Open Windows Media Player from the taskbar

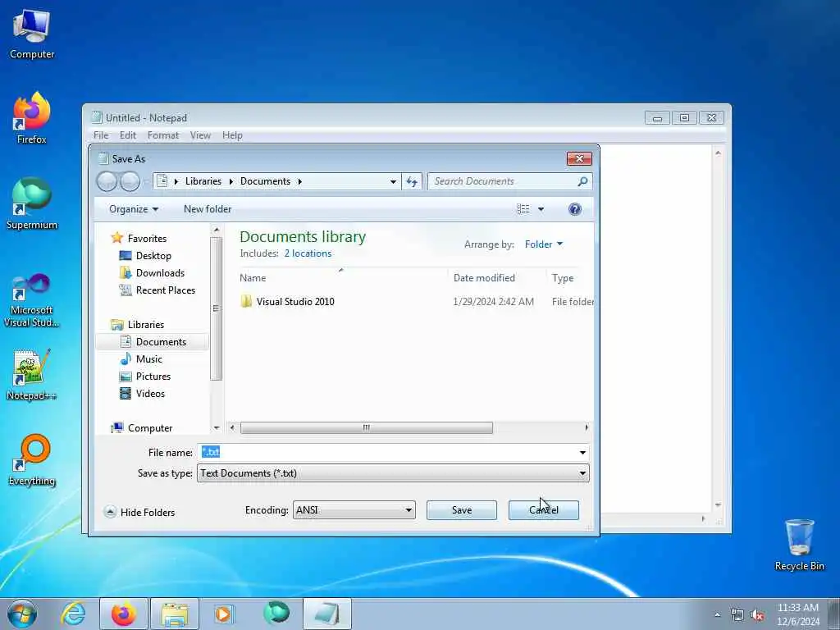[x=223, y=614]
